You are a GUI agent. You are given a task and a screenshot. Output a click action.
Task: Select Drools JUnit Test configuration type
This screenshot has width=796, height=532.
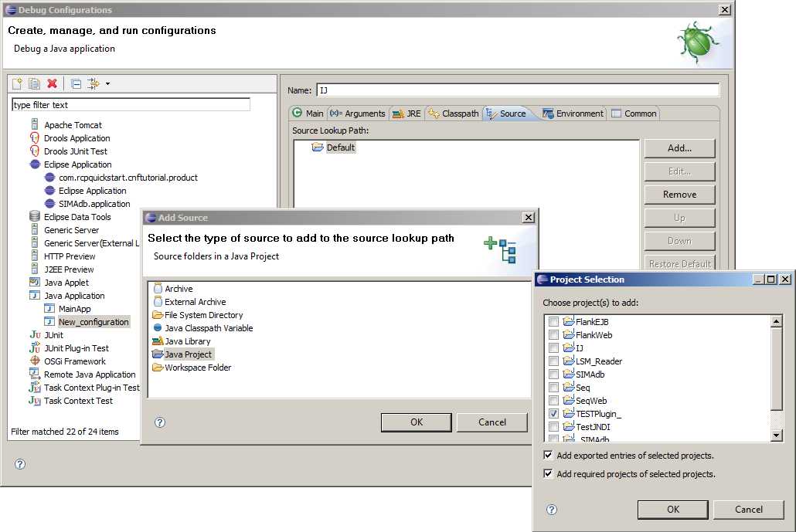(76, 151)
